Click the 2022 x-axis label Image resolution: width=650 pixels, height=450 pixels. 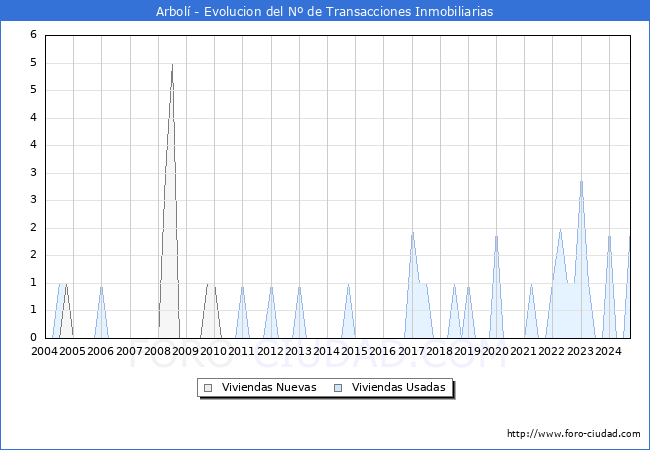(x=551, y=351)
